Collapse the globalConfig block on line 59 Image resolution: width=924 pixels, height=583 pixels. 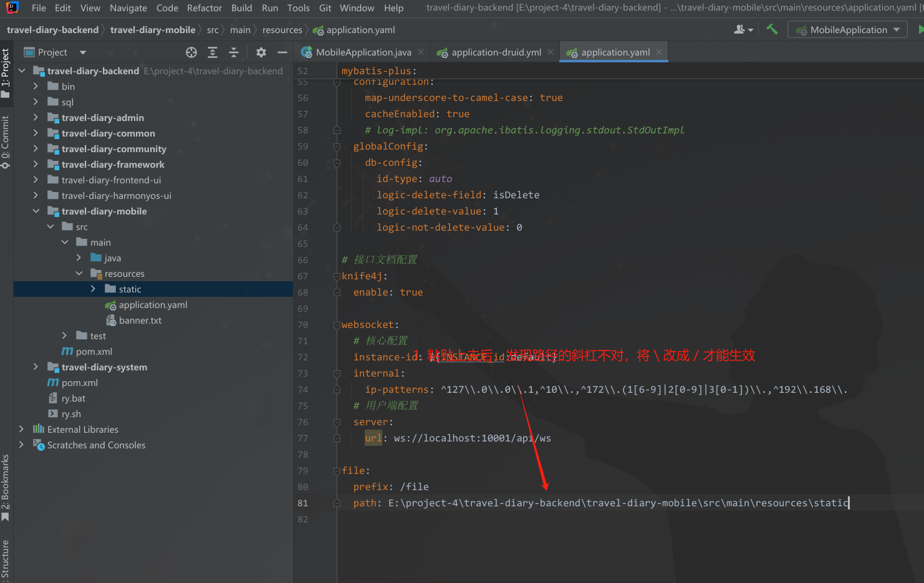337,147
